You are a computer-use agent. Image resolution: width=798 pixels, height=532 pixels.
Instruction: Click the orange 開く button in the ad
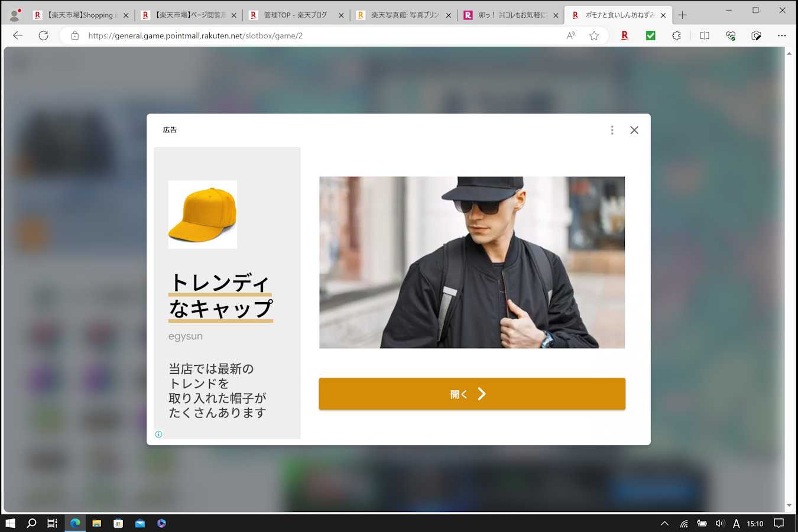(x=472, y=394)
